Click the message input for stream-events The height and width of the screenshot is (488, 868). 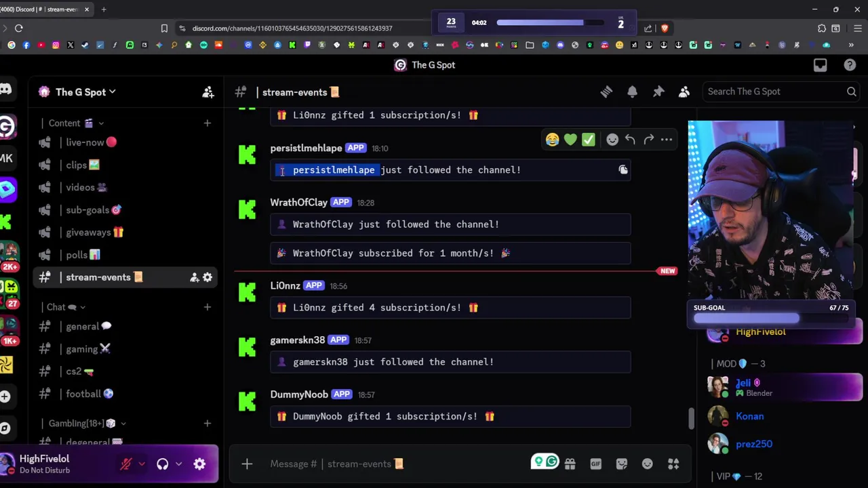click(397, 464)
